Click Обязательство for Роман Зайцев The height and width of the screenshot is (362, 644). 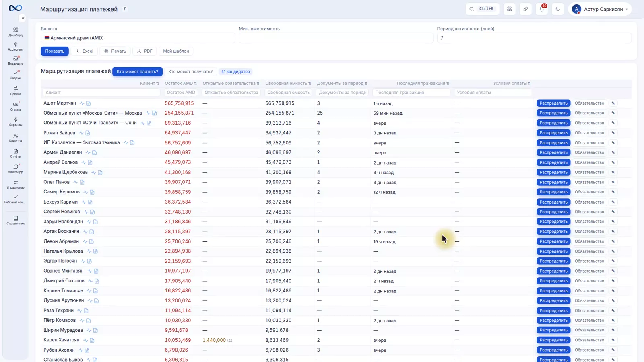[x=589, y=133]
